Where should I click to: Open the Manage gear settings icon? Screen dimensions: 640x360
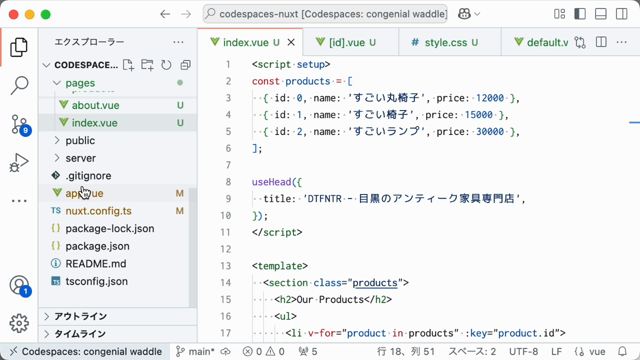(x=19, y=323)
